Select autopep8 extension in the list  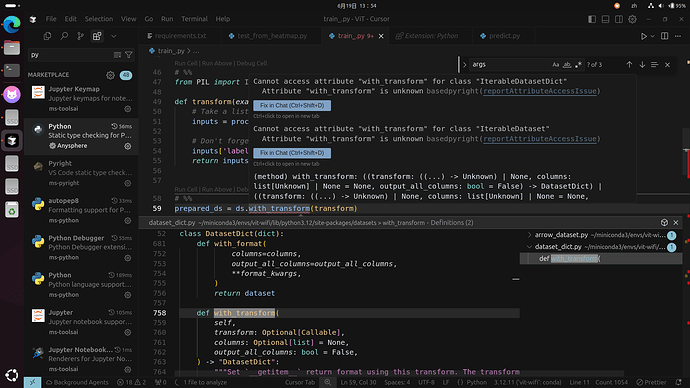click(x=81, y=210)
